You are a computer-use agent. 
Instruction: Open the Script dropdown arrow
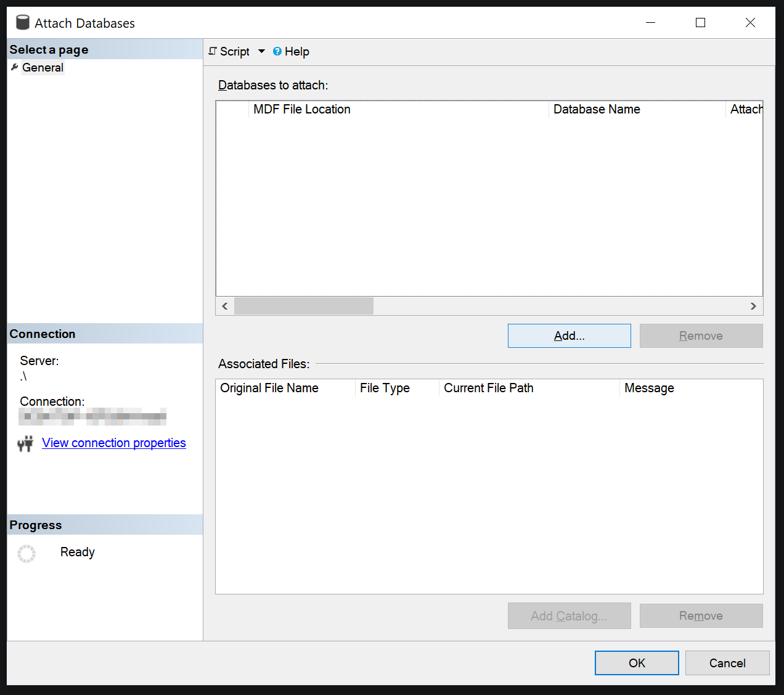click(261, 51)
